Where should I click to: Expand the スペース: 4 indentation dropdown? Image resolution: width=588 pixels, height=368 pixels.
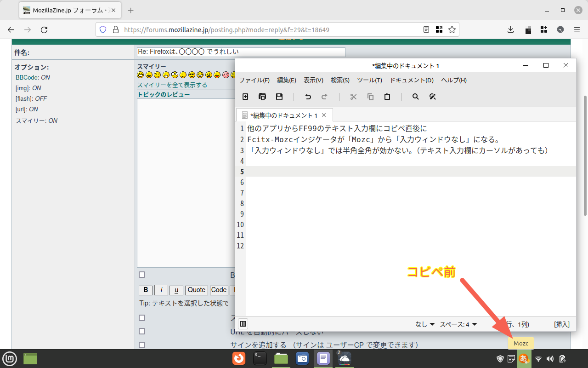point(458,324)
